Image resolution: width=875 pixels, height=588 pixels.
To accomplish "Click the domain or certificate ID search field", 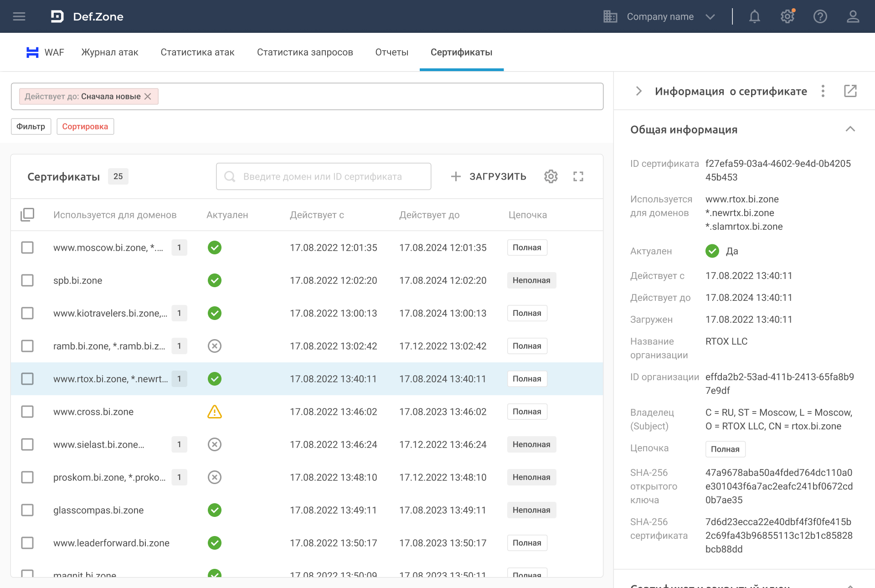I will click(x=324, y=176).
